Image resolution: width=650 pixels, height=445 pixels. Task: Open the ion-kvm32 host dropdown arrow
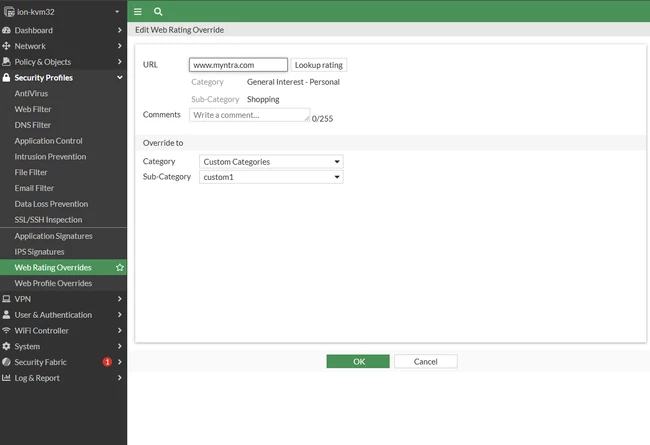point(117,12)
